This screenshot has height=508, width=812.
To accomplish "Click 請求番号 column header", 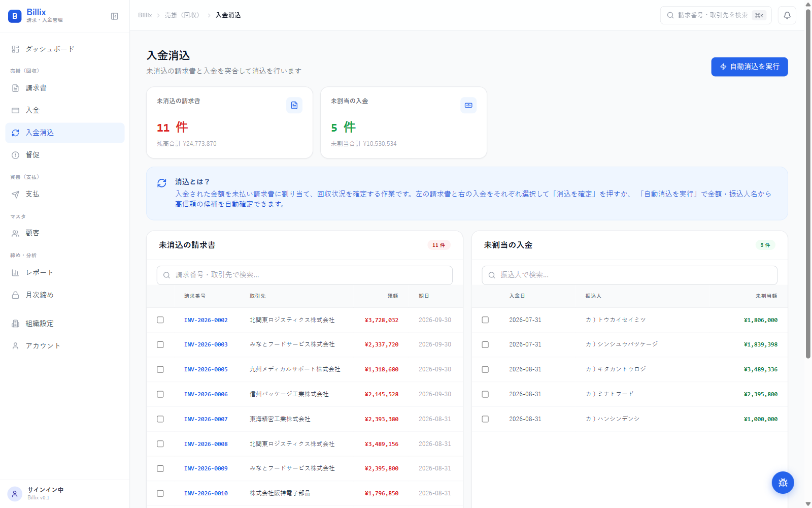I will [x=195, y=296].
